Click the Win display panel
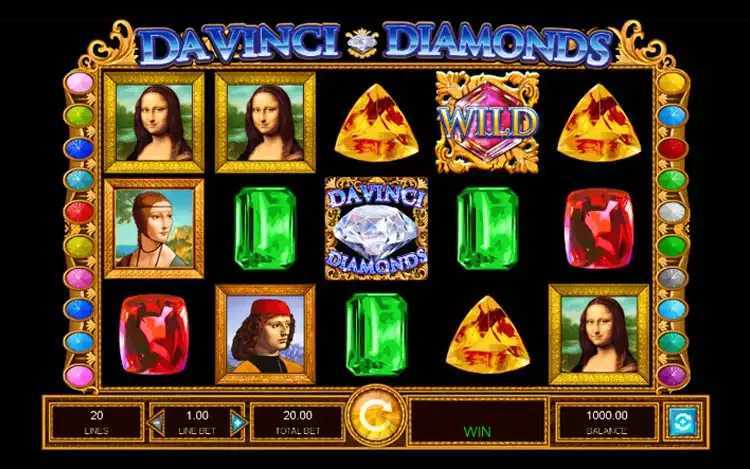The image size is (750, 469). 477,422
